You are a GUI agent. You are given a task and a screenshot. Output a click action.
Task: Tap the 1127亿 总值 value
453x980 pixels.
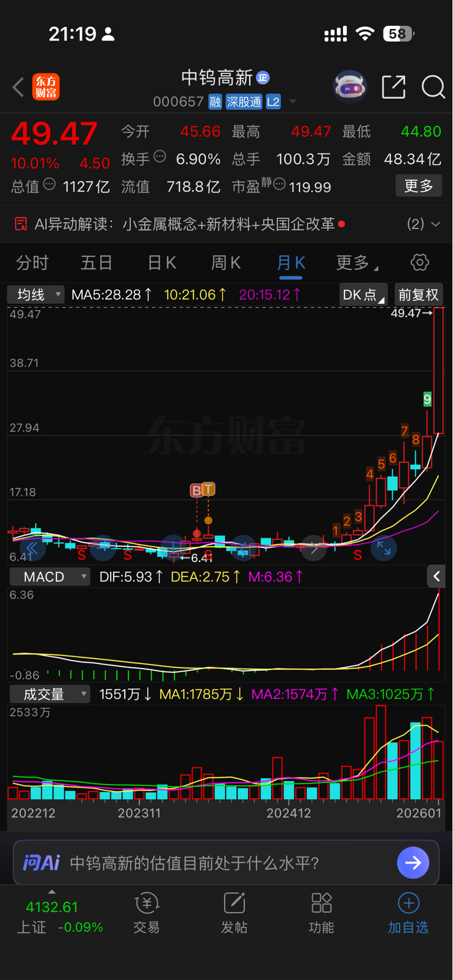tap(86, 187)
